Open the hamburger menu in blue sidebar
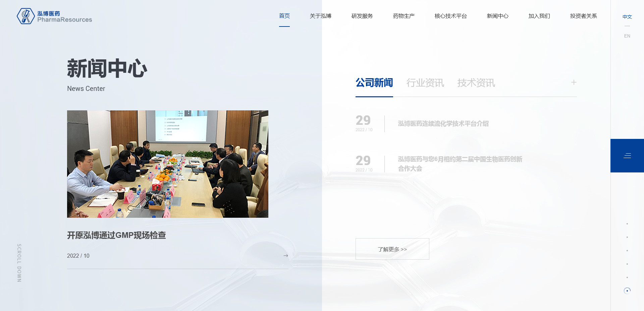644x311 pixels. click(627, 156)
